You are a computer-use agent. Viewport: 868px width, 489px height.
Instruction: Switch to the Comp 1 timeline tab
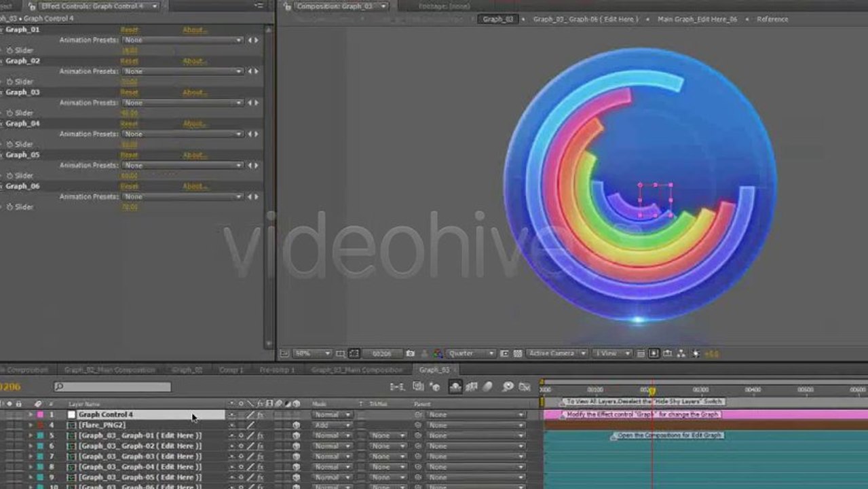231,370
